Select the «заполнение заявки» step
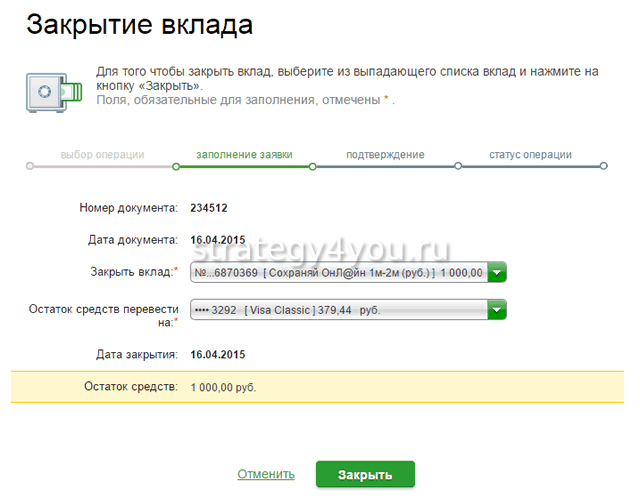Viewport: 640px width, 498px height. pos(241,155)
